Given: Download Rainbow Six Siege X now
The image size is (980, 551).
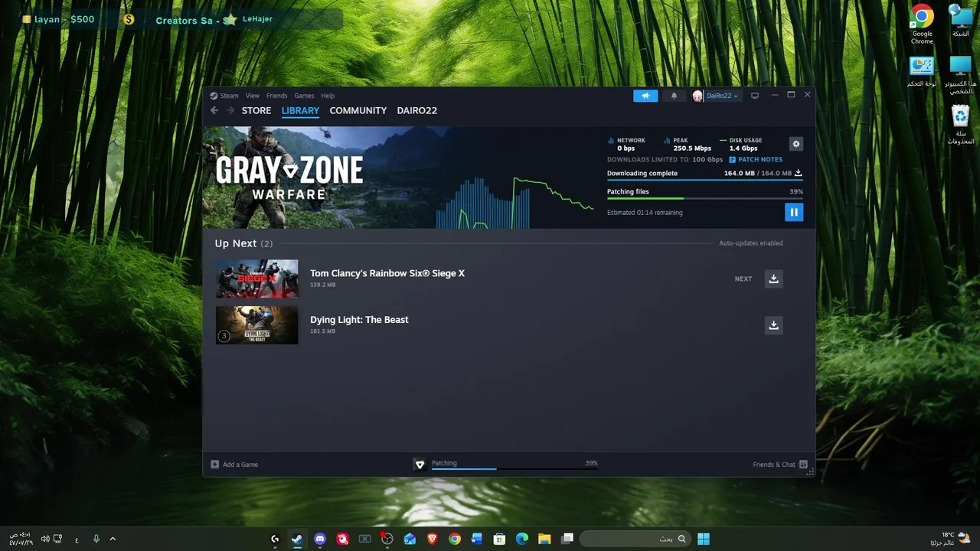Looking at the screenshot, I should (773, 279).
